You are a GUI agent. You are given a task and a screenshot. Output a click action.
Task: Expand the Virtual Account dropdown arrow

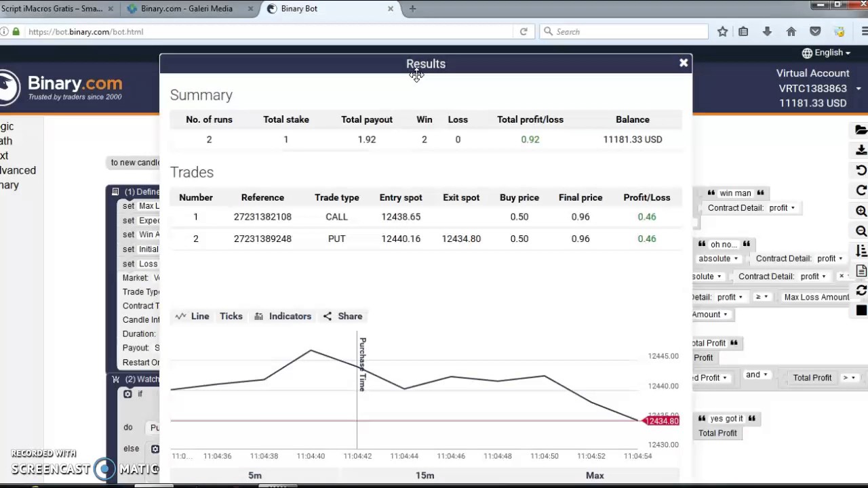(859, 89)
